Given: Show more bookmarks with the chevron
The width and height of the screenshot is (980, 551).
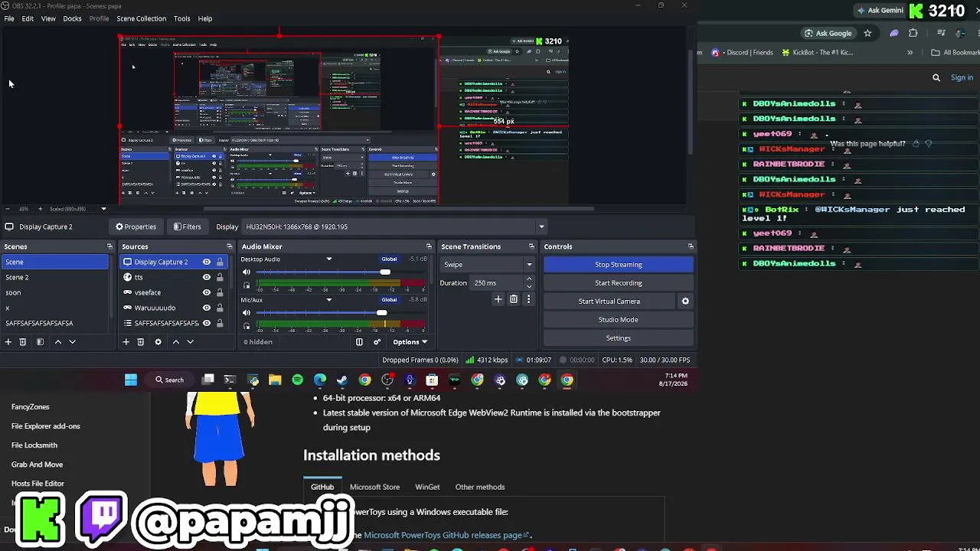Looking at the screenshot, I should pos(910,53).
